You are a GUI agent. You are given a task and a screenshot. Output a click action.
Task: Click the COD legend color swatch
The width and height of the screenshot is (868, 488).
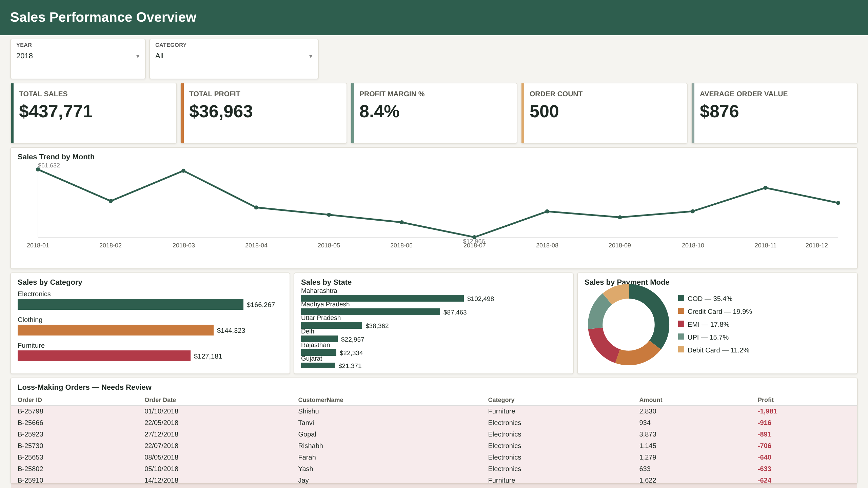pyautogui.click(x=681, y=298)
